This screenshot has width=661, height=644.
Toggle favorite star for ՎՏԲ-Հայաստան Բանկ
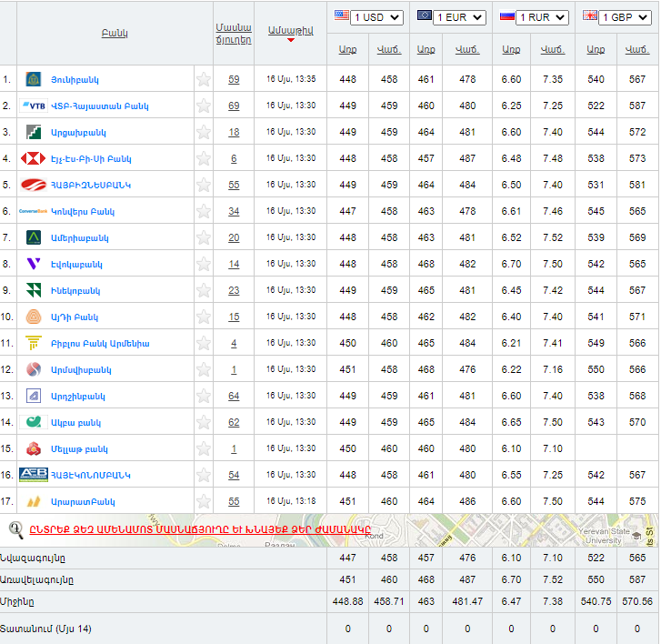[x=204, y=106]
